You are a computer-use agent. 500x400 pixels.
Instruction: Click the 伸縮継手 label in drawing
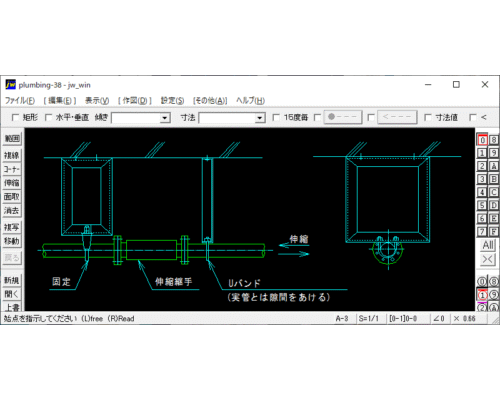174,282
